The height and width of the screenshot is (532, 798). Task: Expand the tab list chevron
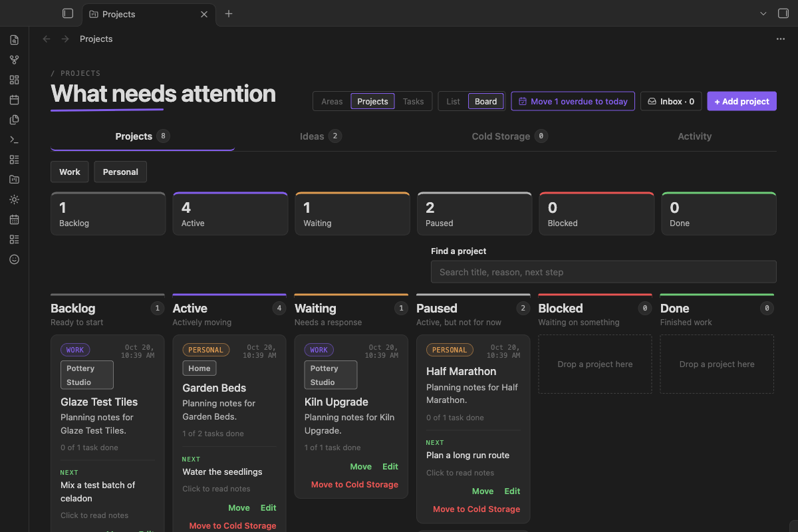763,13
